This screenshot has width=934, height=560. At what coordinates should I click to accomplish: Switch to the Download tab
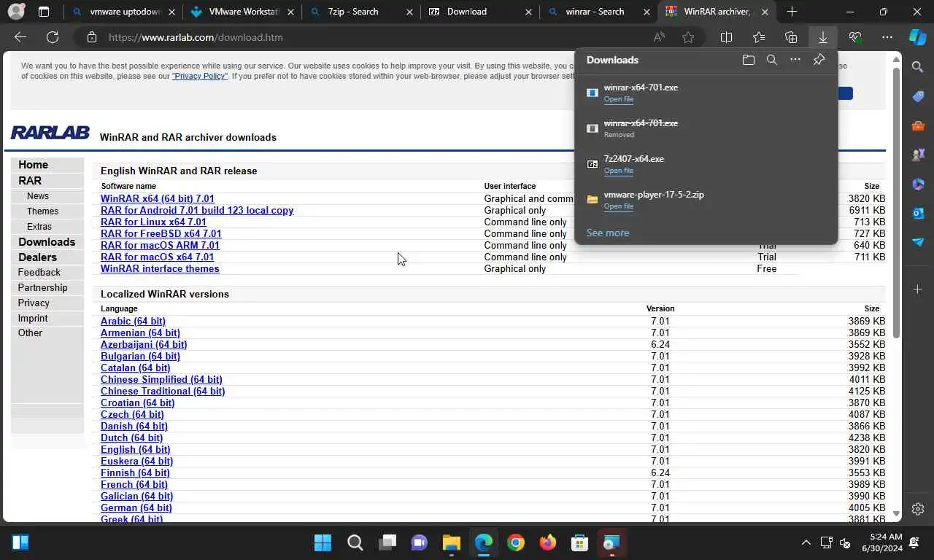481,12
